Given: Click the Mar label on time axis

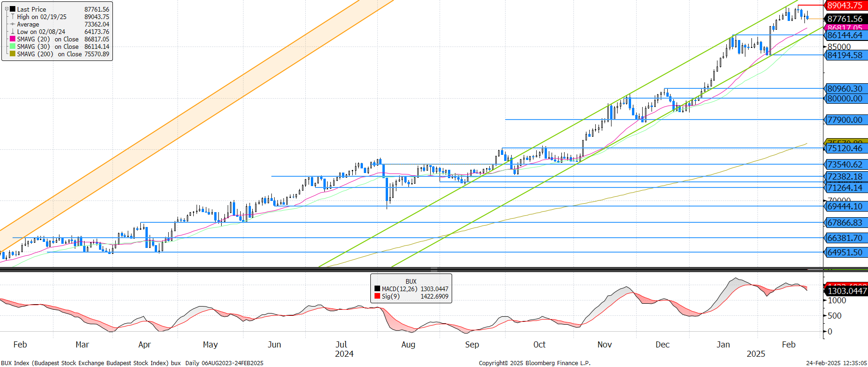Looking at the screenshot, I should pos(82,345).
